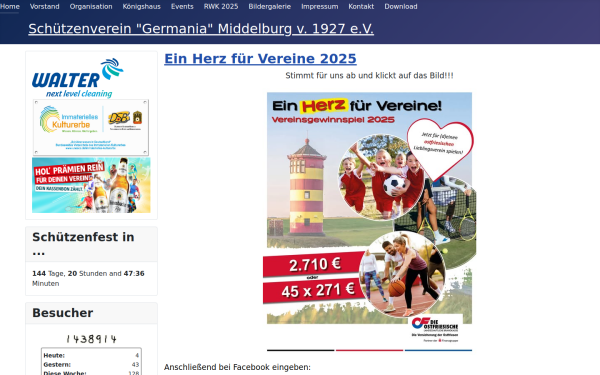Open the Kontakt page
Image resolution: width=600 pixels, height=375 pixels.
click(x=361, y=7)
